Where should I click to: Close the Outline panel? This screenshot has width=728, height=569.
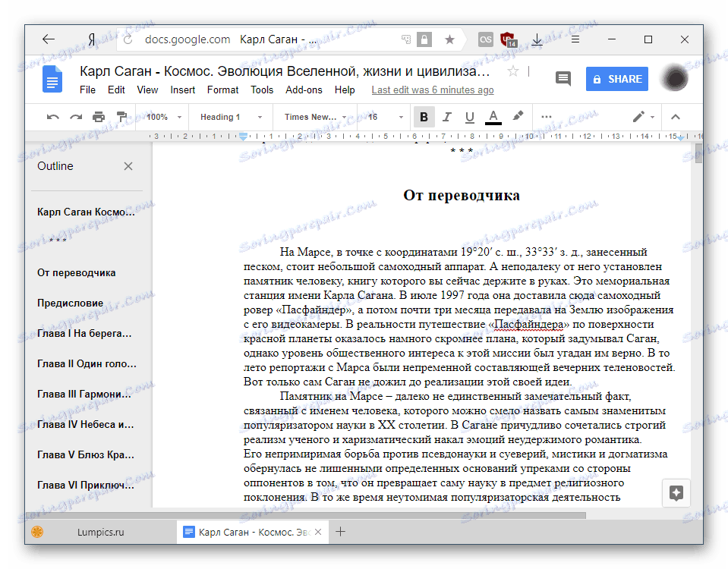128,166
